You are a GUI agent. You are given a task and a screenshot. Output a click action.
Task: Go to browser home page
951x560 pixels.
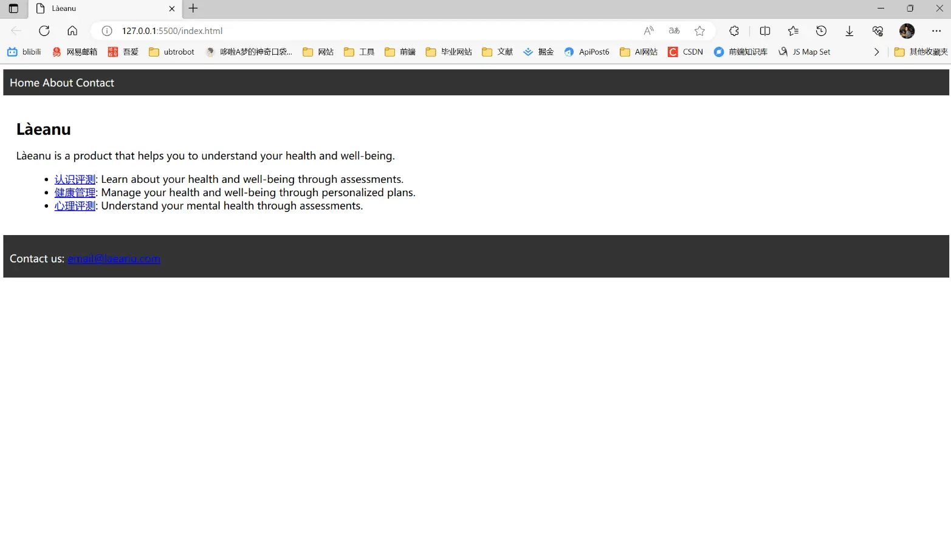coord(72,31)
